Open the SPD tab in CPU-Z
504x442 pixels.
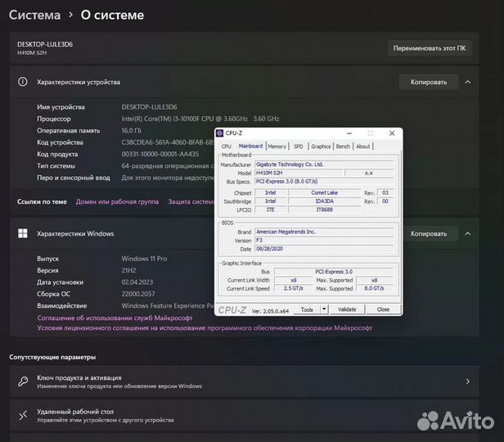[299, 147]
